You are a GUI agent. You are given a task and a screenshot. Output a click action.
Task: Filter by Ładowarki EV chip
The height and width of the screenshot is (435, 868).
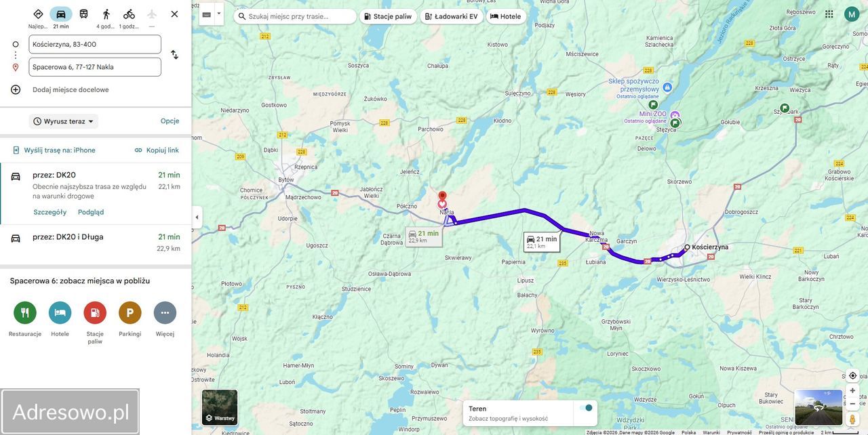click(x=452, y=16)
